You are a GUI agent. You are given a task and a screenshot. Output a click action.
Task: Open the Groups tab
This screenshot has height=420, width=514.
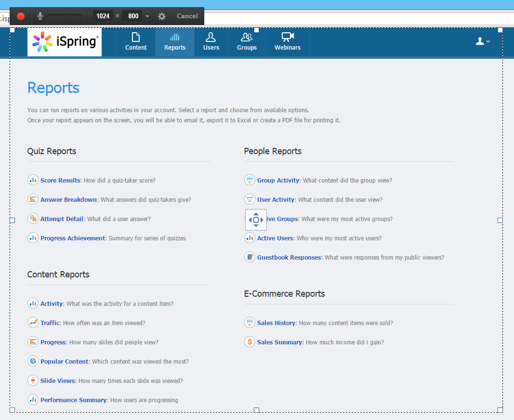247,42
